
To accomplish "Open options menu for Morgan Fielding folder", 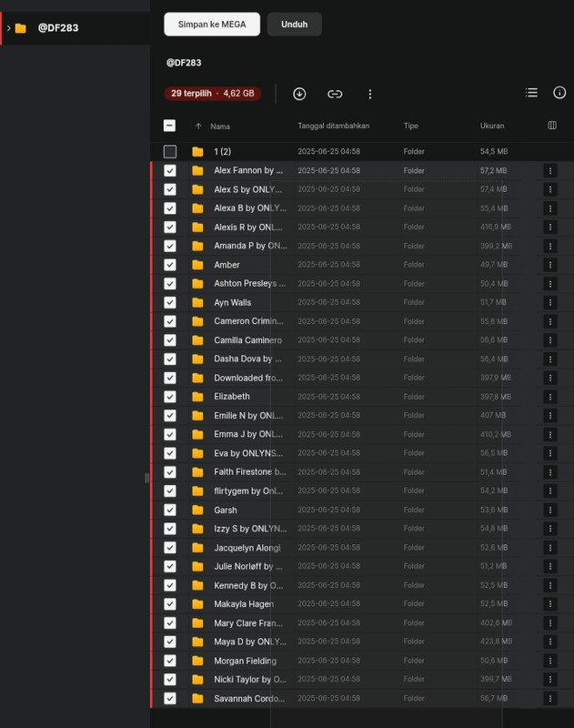I will [x=550, y=661].
